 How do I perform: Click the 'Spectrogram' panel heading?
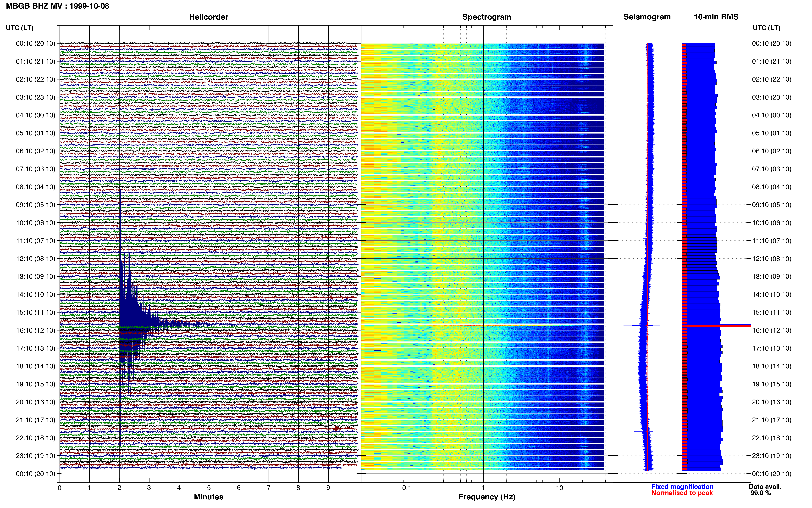487,17
